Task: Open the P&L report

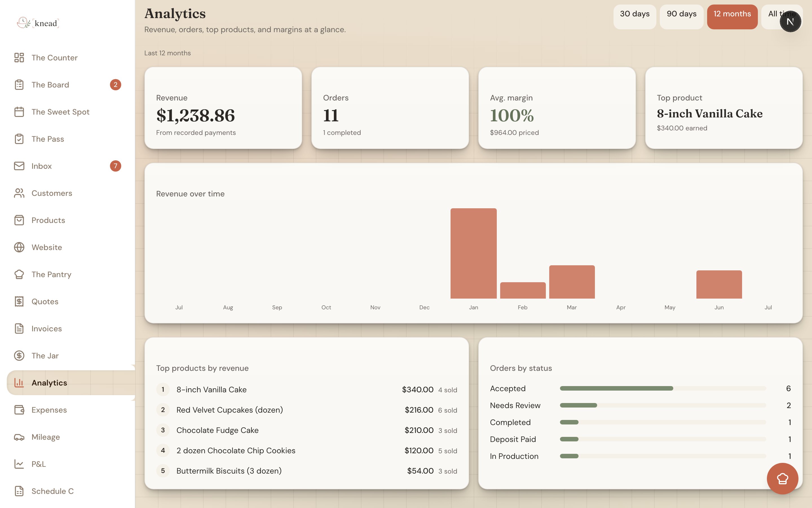Action: pos(71,464)
